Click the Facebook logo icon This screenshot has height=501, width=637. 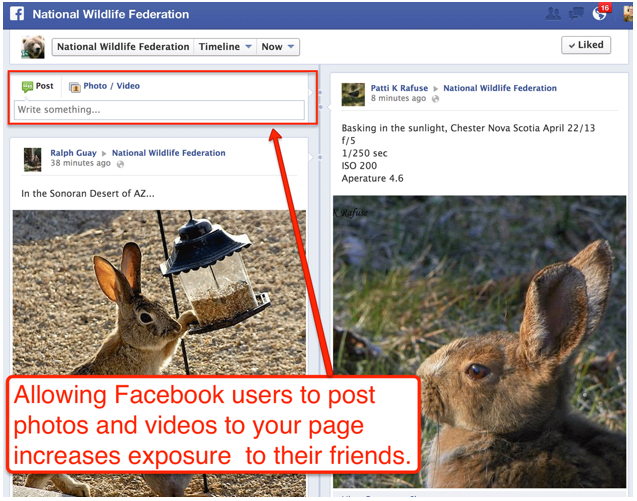click(17, 14)
